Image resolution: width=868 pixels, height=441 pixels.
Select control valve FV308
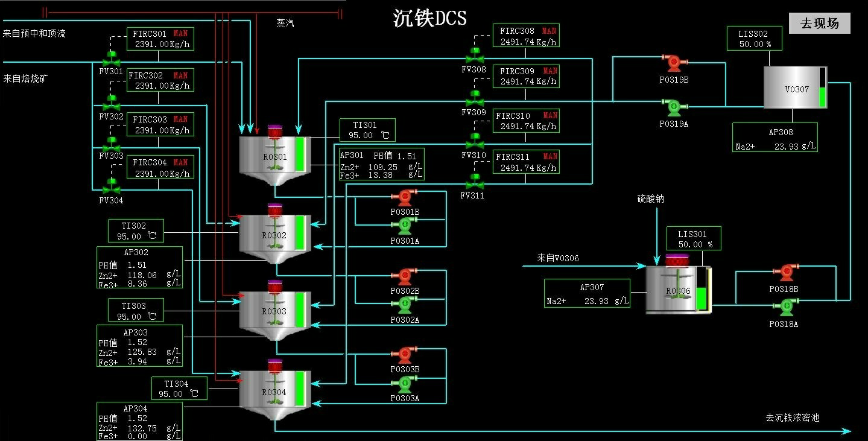(475, 55)
